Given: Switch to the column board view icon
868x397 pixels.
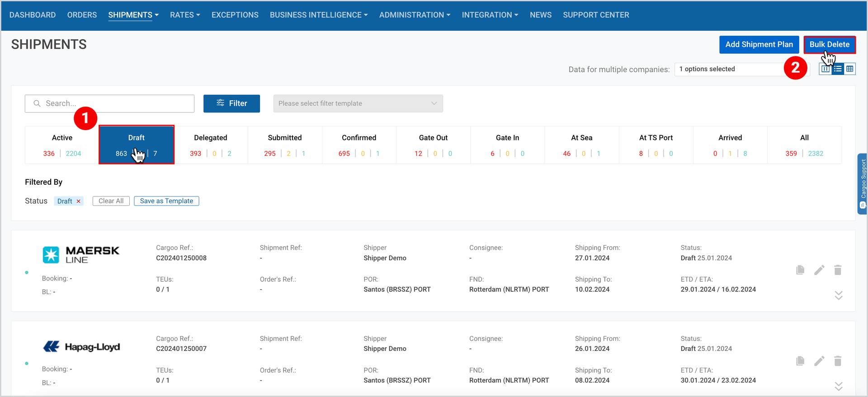Looking at the screenshot, I should (x=826, y=69).
